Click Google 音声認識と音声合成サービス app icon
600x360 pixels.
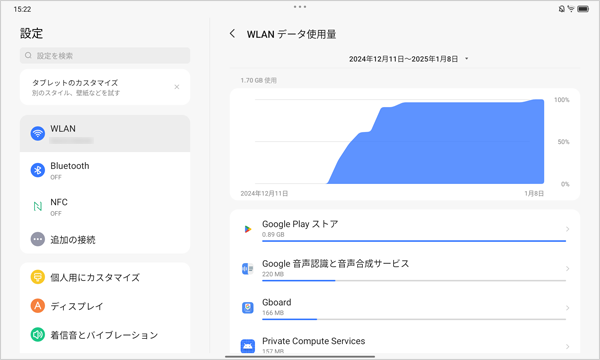coord(248,269)
